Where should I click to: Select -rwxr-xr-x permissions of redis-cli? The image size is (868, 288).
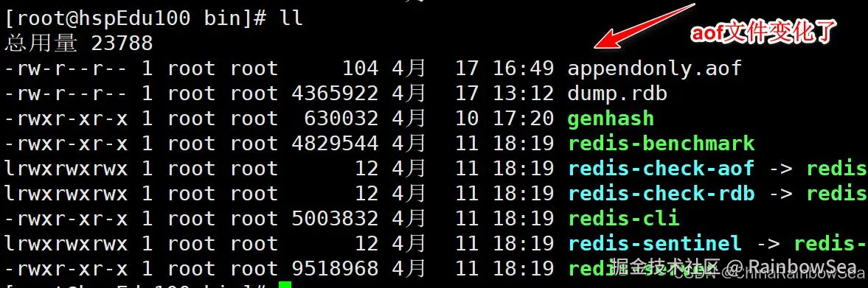(66, 218)
